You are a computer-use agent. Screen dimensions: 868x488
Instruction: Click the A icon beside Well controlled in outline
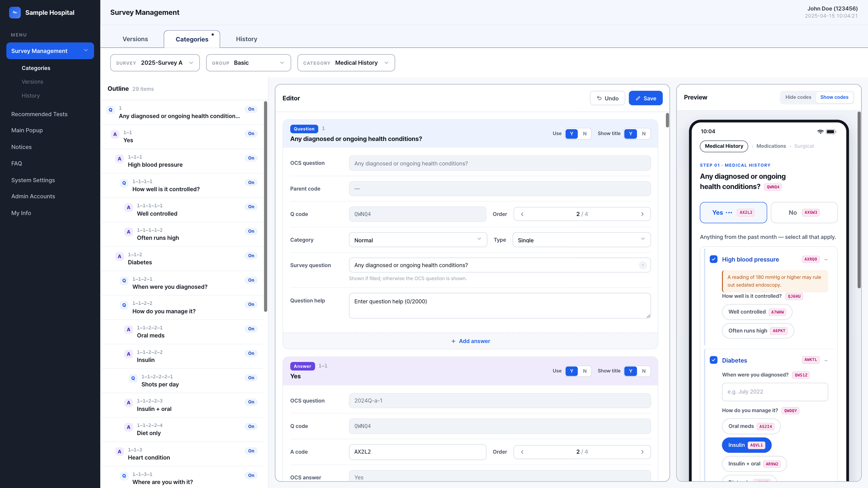(128, 207)
